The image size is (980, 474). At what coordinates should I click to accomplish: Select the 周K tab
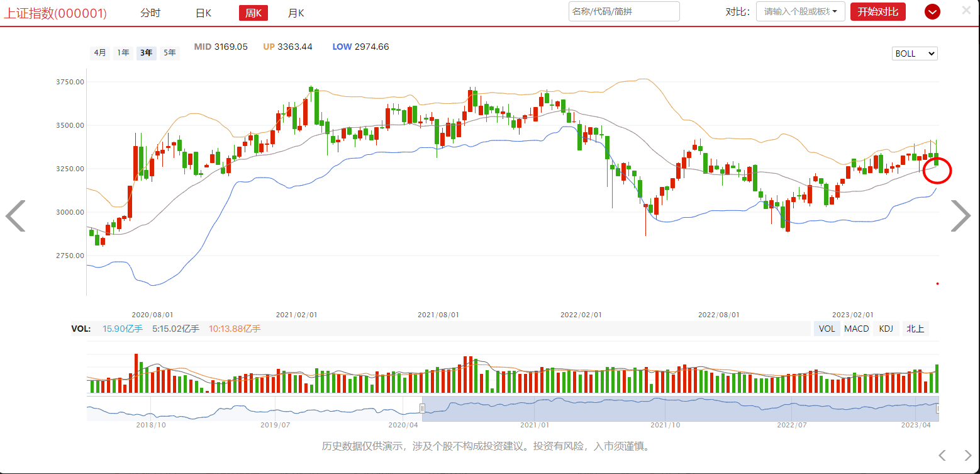click(x=253, y=13)
